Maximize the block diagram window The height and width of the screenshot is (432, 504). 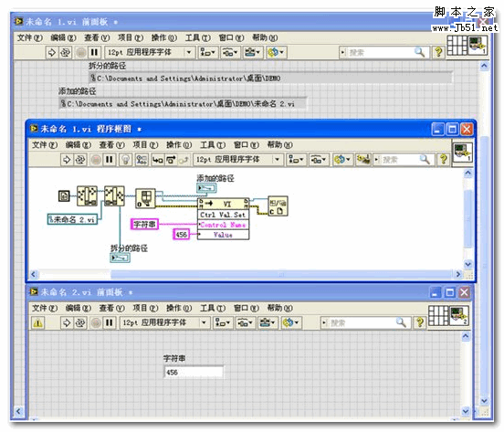(x=452, y=129)
